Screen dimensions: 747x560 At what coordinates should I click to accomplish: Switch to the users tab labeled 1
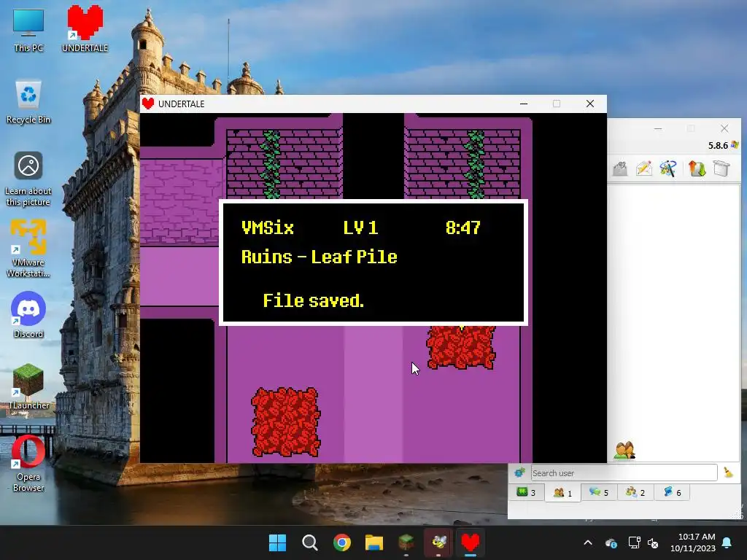pyautogui.click(x=562, y=493)
